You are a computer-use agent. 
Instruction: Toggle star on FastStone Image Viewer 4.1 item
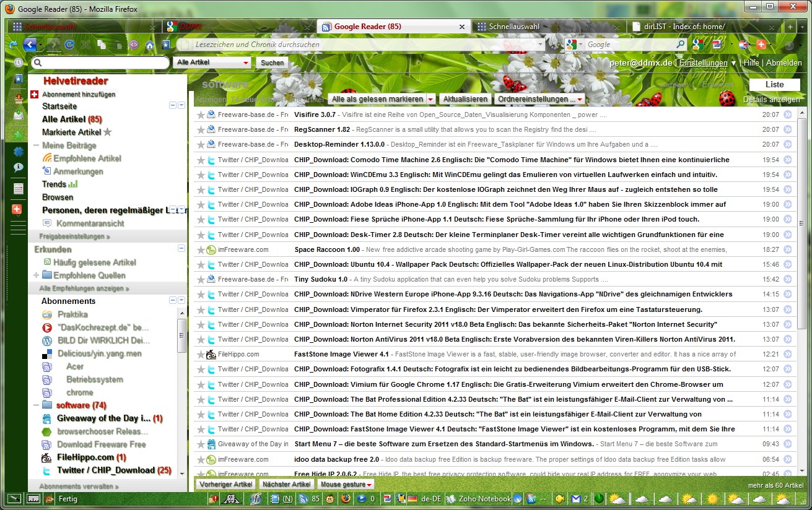201,355
